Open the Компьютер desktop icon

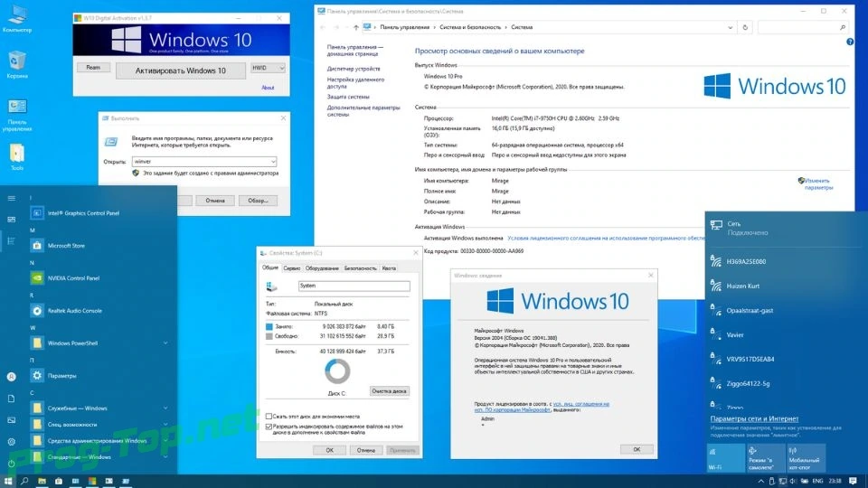tap(16, 18)
